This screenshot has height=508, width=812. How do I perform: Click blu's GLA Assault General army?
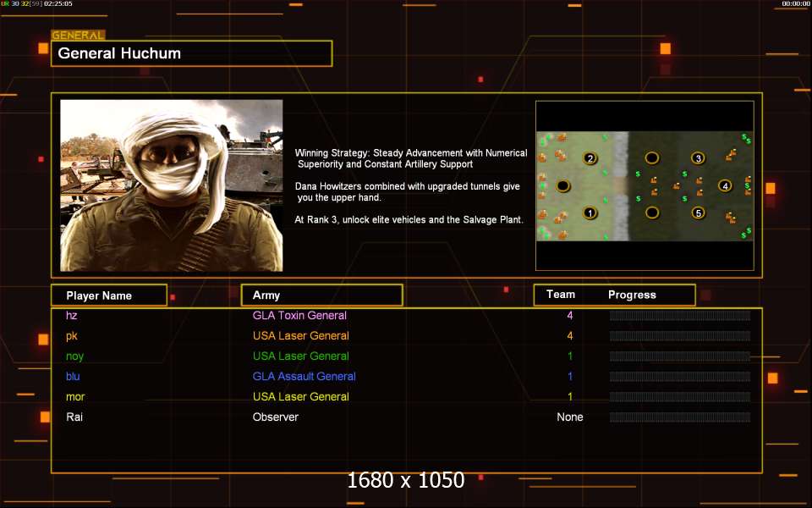(x=304, y=377)
